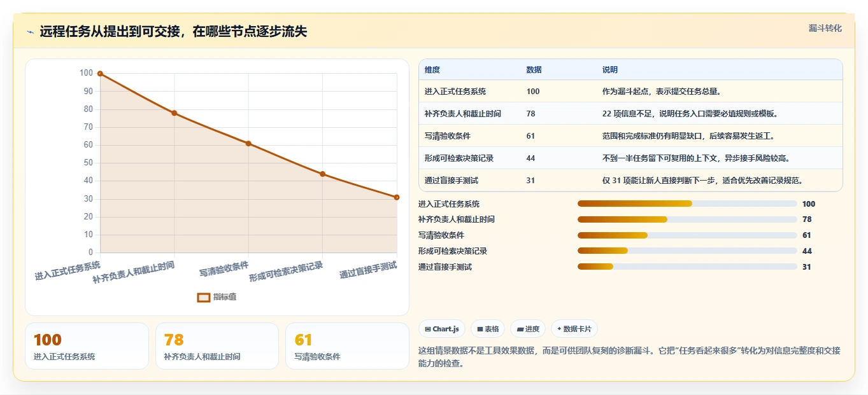Click the value 31 next to the progress bar
Image resolution: width=868 pixels, height=395 pixels.
(x=807, y=267)
